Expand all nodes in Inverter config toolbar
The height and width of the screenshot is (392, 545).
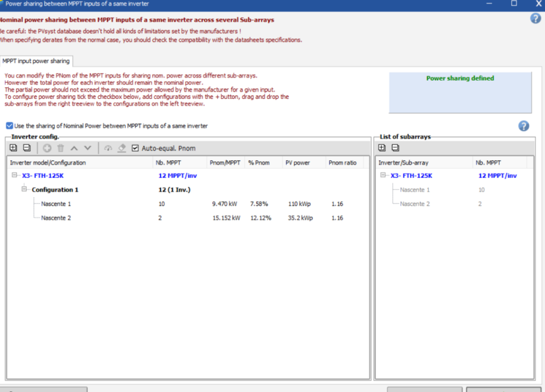click(14, 148)
